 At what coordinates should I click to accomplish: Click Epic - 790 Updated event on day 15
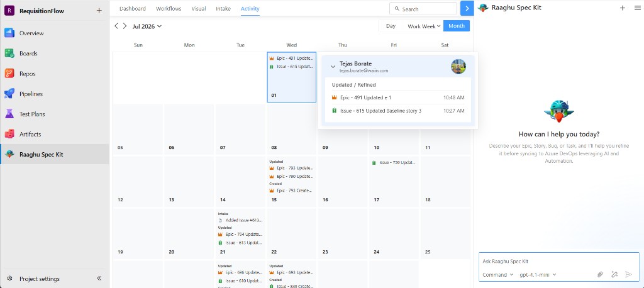coord(292,176)
